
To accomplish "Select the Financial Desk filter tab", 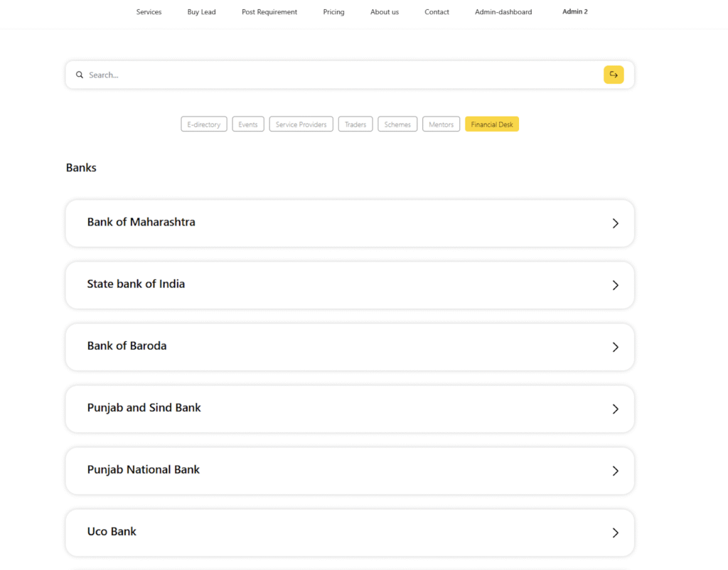I will (x=492, y=124).
